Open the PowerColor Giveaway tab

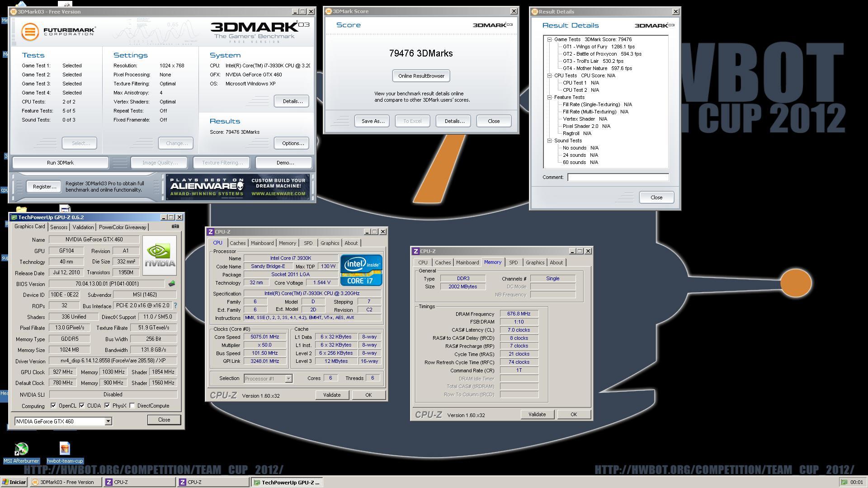[123, 227]
